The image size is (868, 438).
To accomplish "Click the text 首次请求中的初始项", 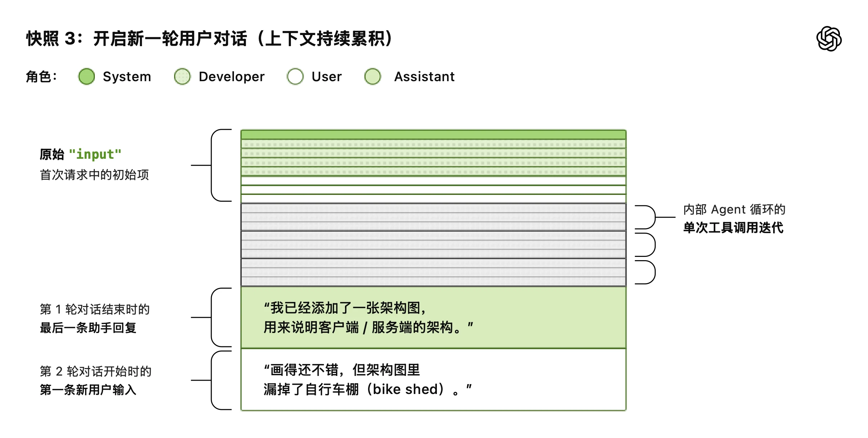I will (94, 175).
